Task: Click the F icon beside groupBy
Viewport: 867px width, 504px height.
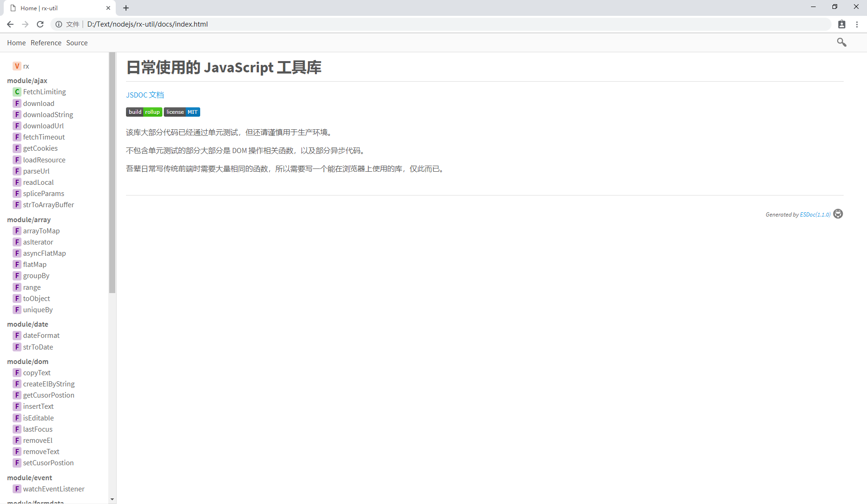Action: click(x=17, y=276)
